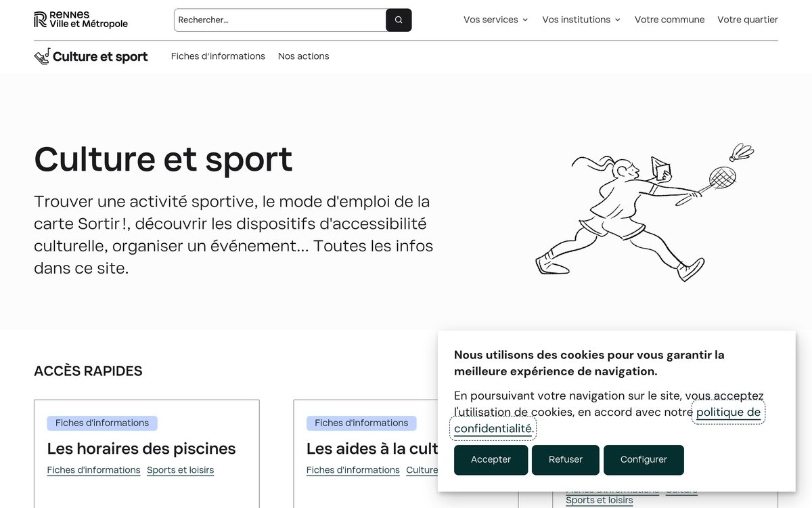Viewport: 812px width, 508px height.
Task: Click the badminton player illustration
Action: (x=643, y=211)
